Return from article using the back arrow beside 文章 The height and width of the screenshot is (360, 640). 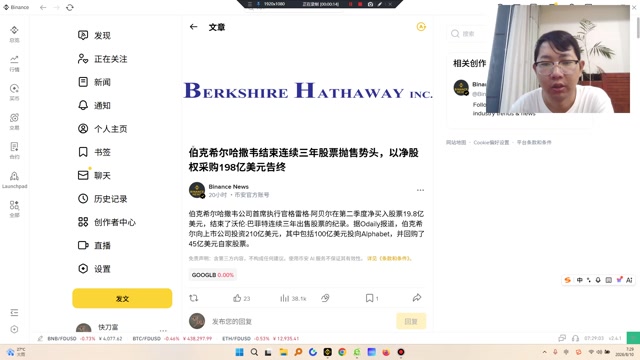coord(193,27)
